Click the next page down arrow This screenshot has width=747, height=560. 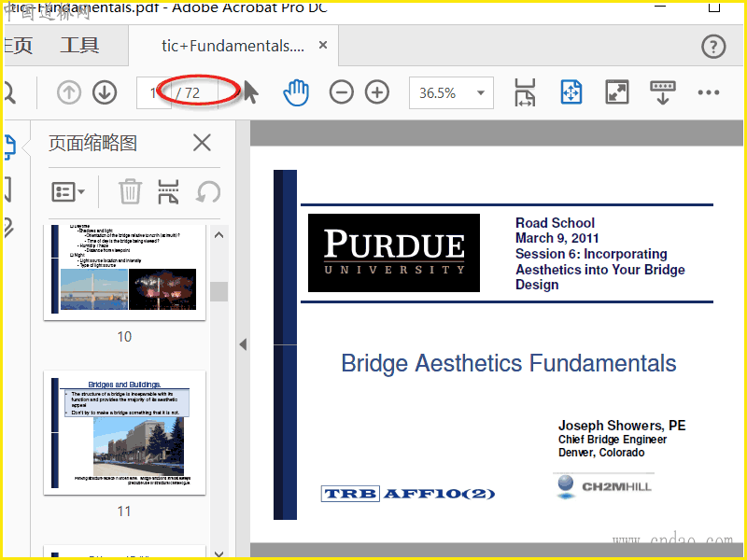click(x=105, y=92)
